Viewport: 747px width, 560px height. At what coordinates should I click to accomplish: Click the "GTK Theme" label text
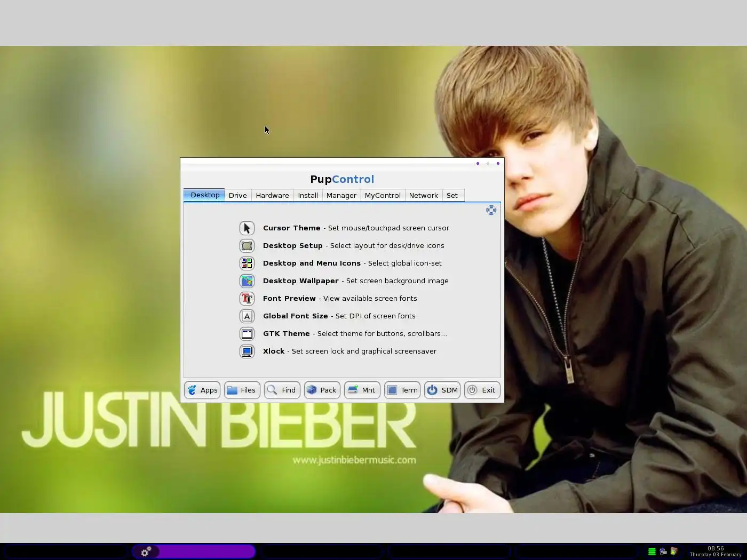click(287, 334)
